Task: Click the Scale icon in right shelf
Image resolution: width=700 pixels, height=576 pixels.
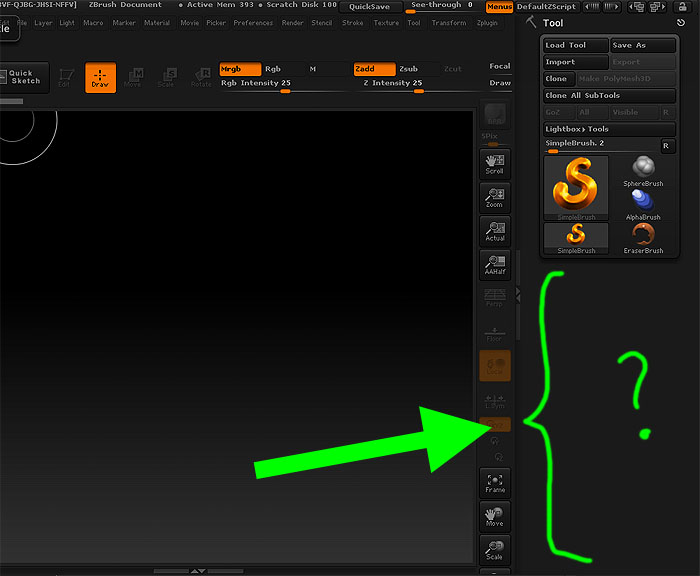Action: pos(495,550)
